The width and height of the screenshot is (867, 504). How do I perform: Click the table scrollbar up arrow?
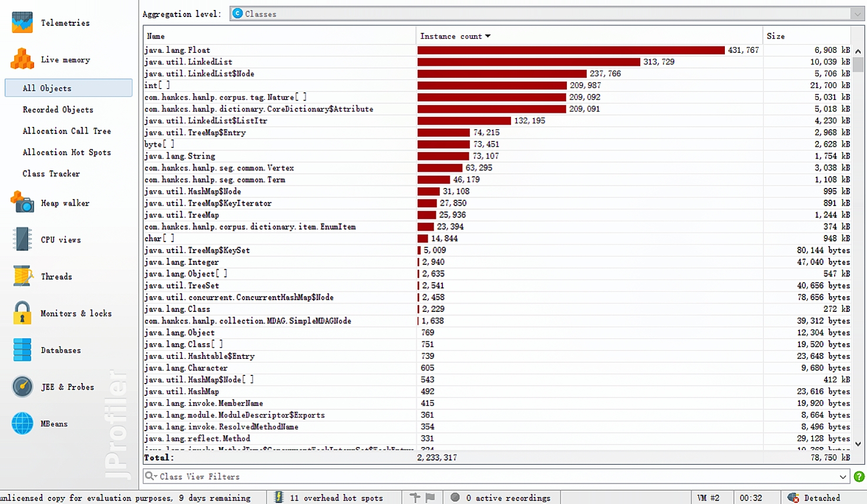point(858,51)
